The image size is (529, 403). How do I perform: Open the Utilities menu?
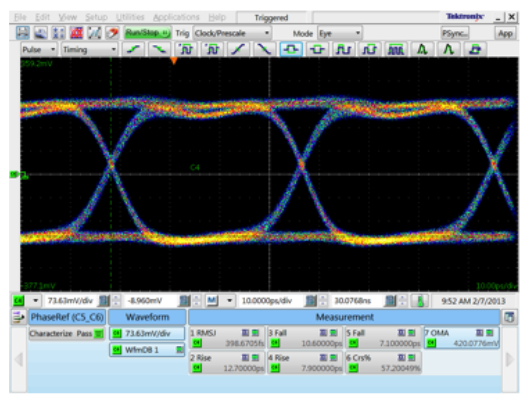(130, 17)
